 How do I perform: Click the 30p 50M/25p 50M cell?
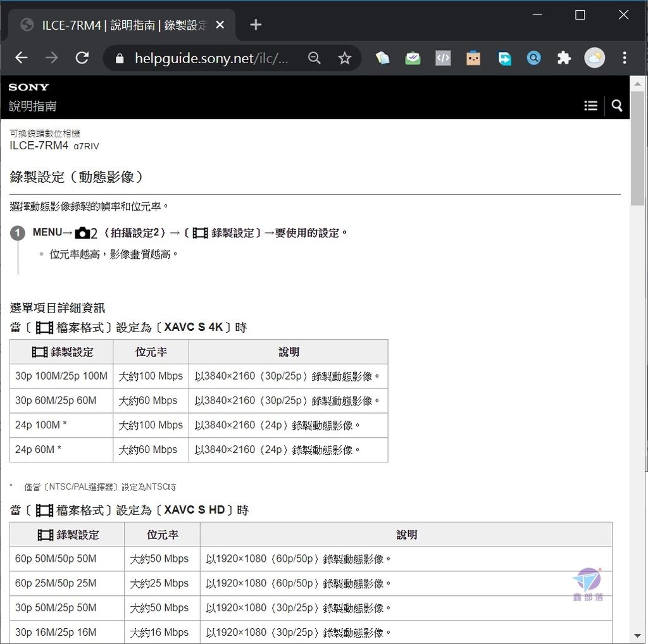[67, 608]
